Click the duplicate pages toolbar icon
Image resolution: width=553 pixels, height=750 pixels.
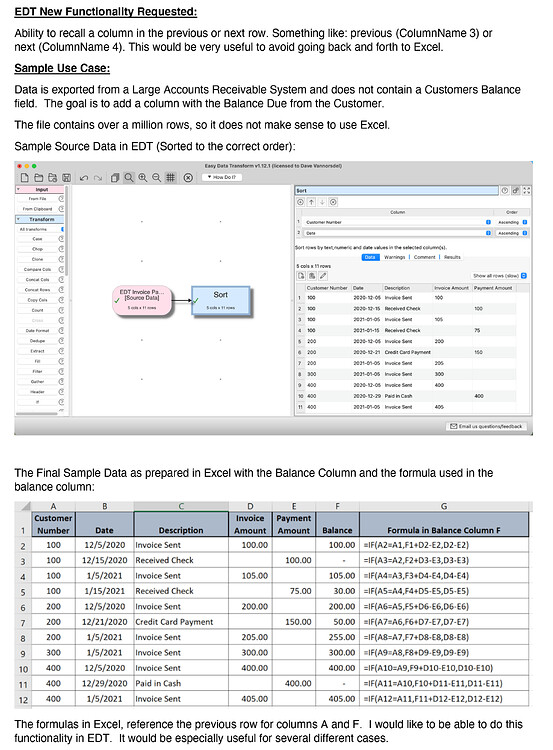[115, 177]
